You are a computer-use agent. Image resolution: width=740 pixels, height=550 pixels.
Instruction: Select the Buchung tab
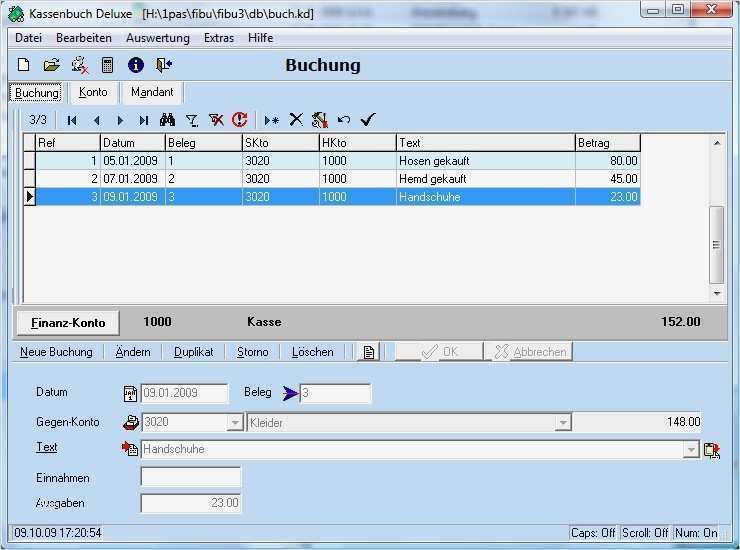coord(37,93)
